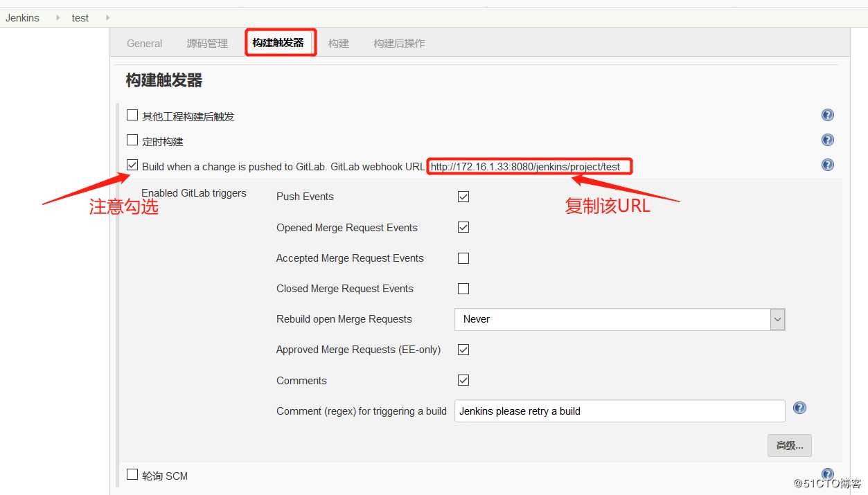The width and height of the screenshot is (868, 495).
Task: Toggle Push Events checkbox
Action: point(463,197)
